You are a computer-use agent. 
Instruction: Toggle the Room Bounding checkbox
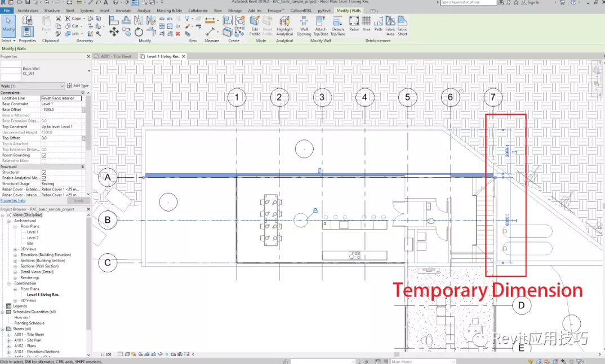point(43,155)
